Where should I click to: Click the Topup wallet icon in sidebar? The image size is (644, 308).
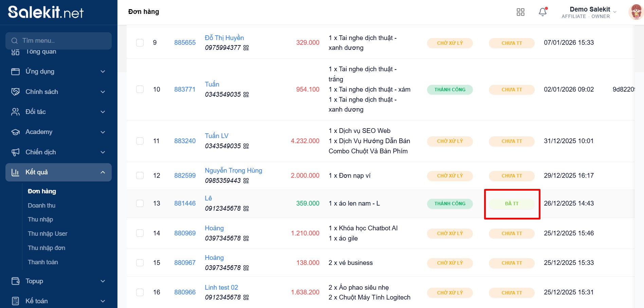pos(16,281)
